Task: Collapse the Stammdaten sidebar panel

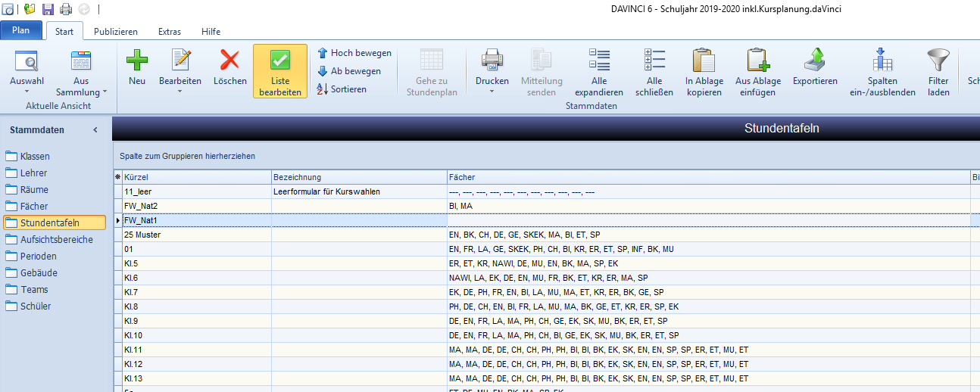Action: pyautogui.click(x=95, y=130)
